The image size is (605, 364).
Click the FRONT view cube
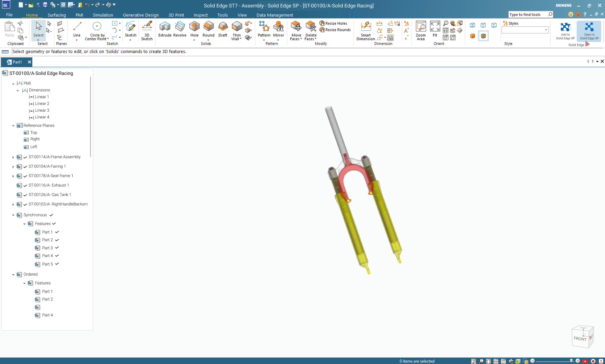click(x=581, y=338)
